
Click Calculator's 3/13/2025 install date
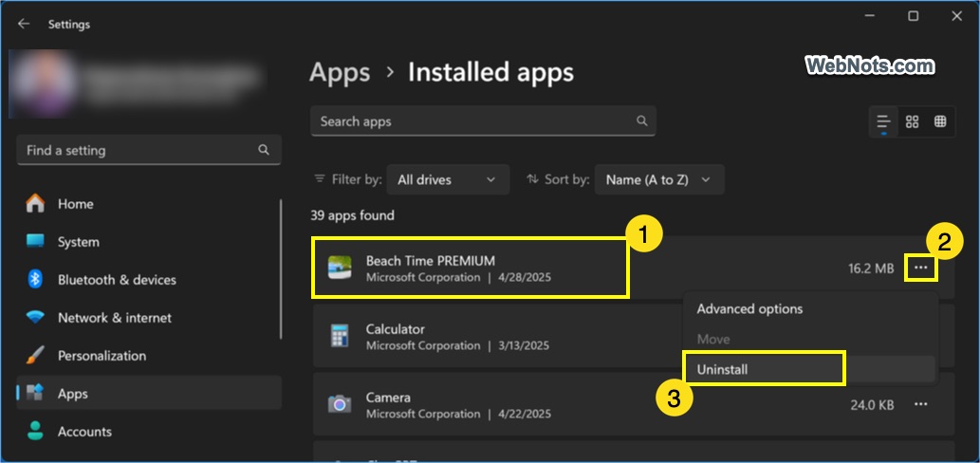coord(524,345)
